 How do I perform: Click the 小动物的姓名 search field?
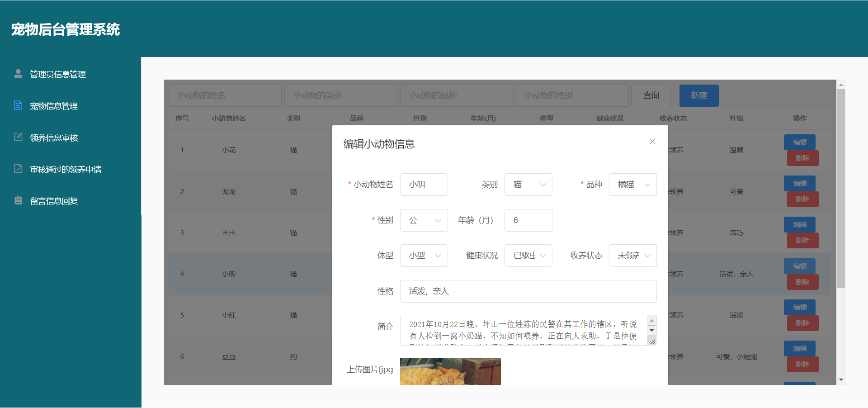pos(225,95)
